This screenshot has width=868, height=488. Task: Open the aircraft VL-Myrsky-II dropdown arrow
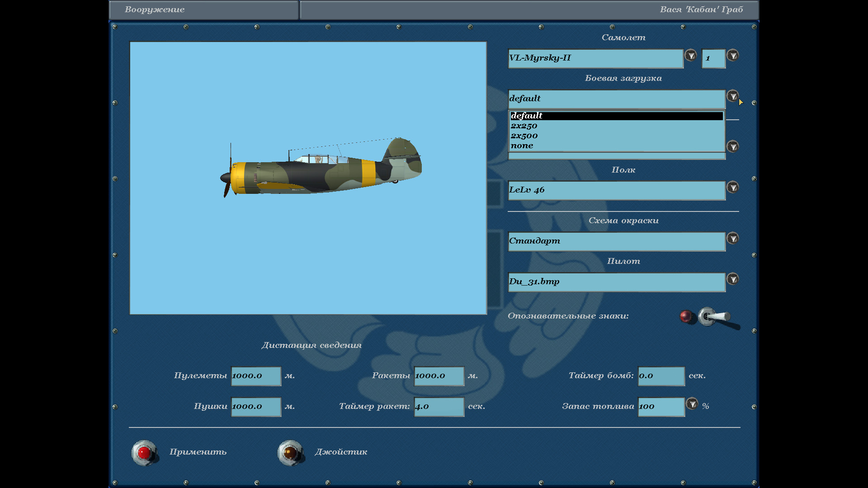pyautogui.click(x=690, y=56)
